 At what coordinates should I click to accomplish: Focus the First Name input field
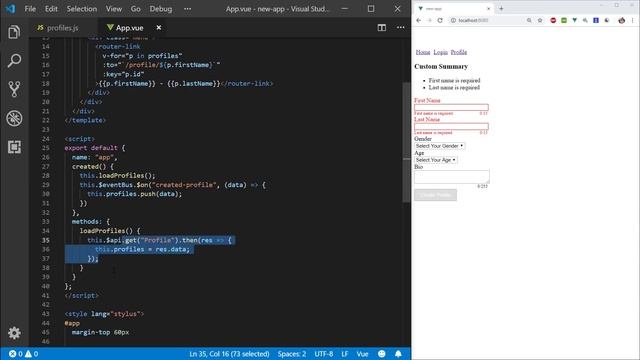tap(451, 107)
